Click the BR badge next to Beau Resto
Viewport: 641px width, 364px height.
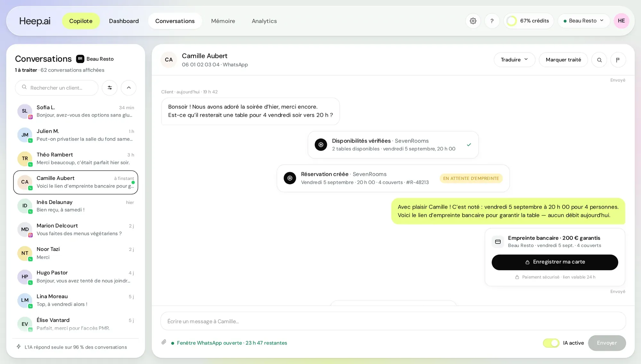point(80,59)
